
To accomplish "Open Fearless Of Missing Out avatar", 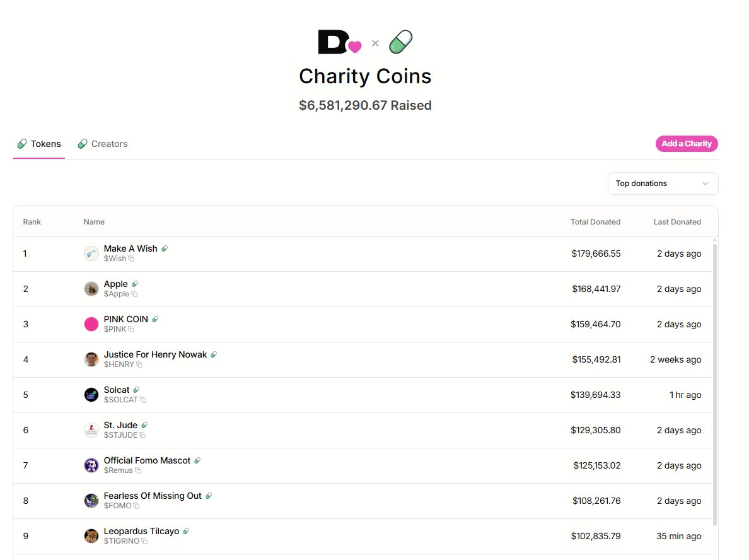I will [91, 501].
